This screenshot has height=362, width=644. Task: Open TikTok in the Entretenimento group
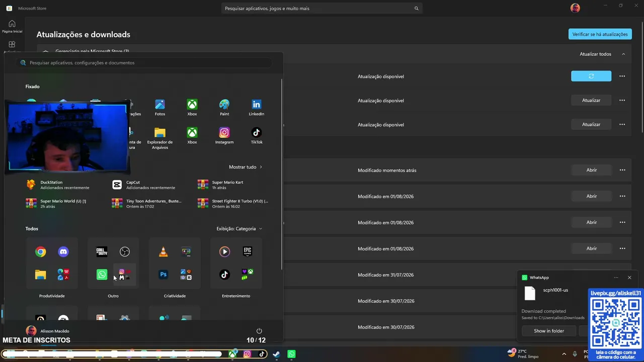225,275
